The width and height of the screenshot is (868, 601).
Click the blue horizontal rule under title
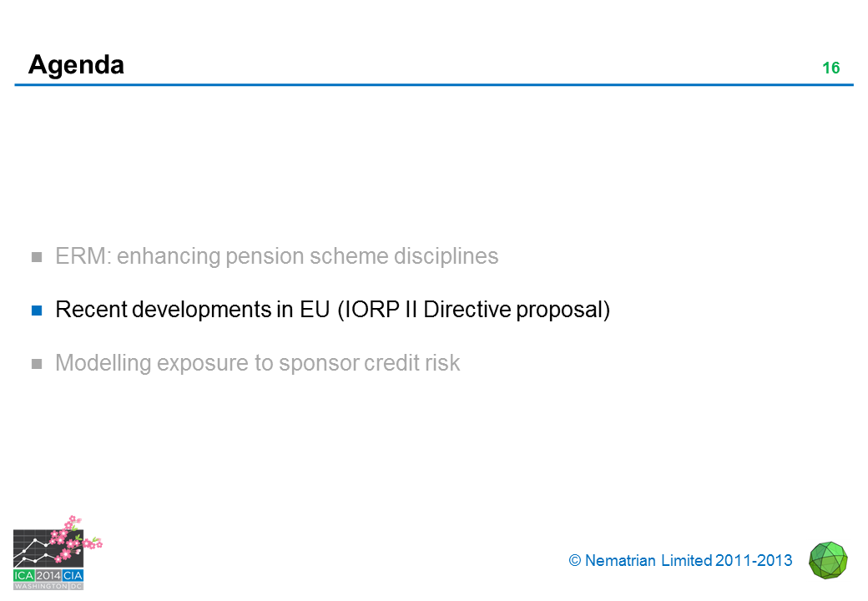434,84
